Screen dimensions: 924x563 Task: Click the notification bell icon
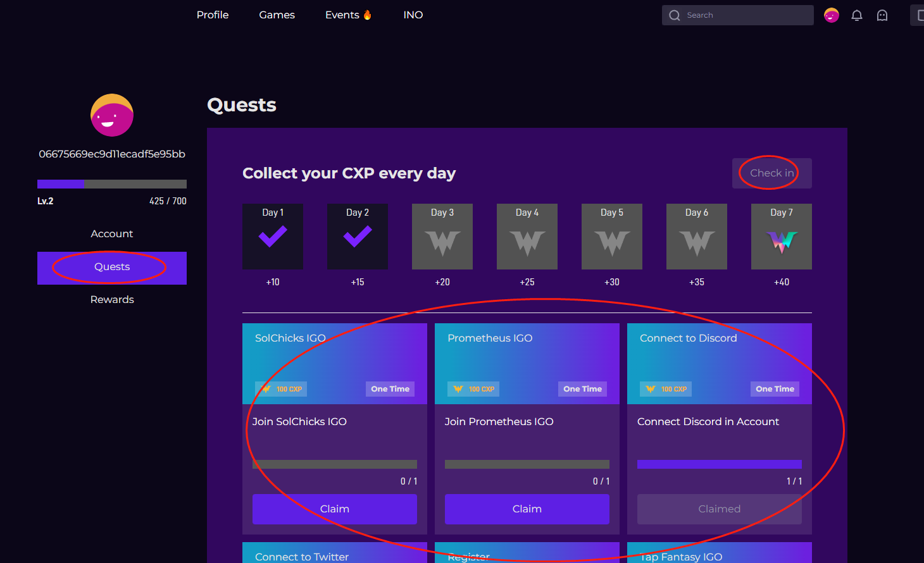pos(857,15)
